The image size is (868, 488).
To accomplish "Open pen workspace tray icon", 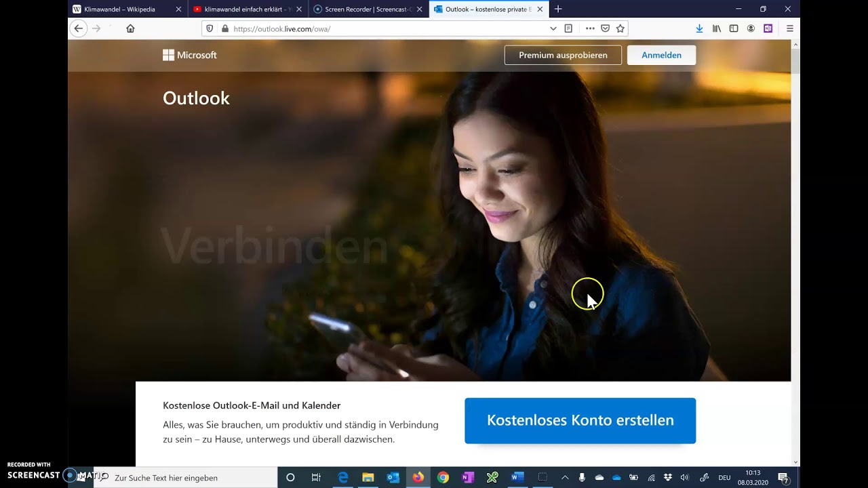I will tap(704, 478).
